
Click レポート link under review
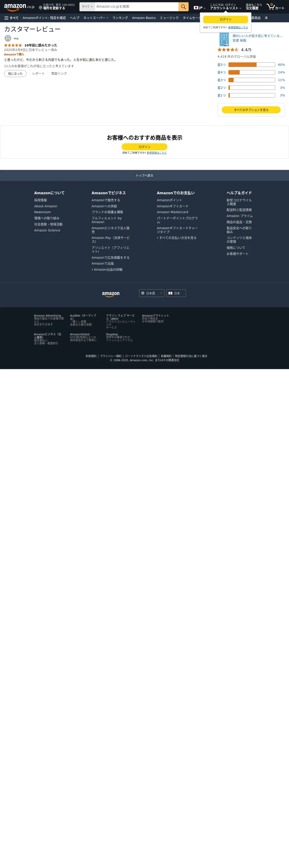(38, 73)
